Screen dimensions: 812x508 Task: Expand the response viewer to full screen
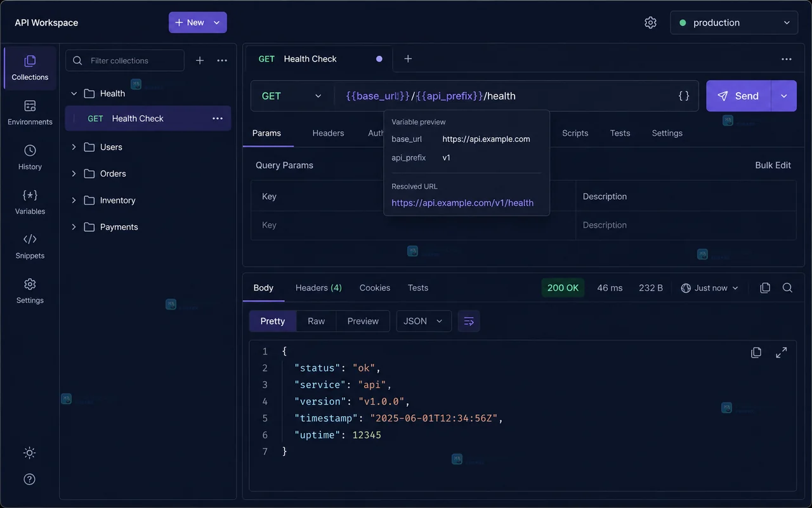coord(782,353)
